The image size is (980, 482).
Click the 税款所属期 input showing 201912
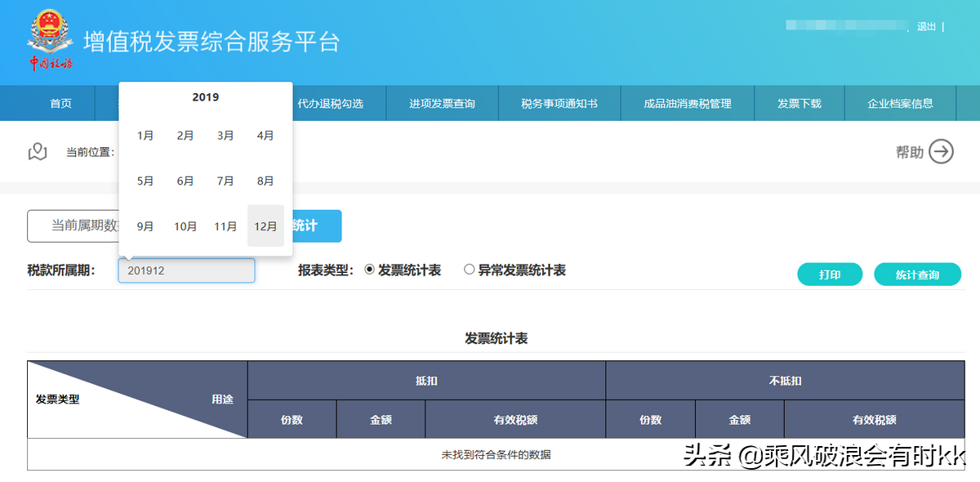(x=186, y=270)
